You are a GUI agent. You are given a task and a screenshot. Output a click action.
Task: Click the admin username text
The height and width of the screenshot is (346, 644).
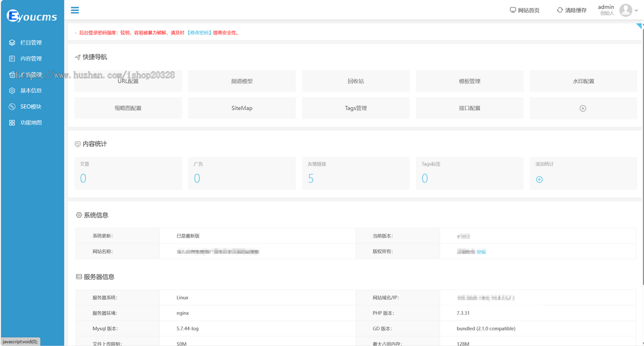(606, 7)
